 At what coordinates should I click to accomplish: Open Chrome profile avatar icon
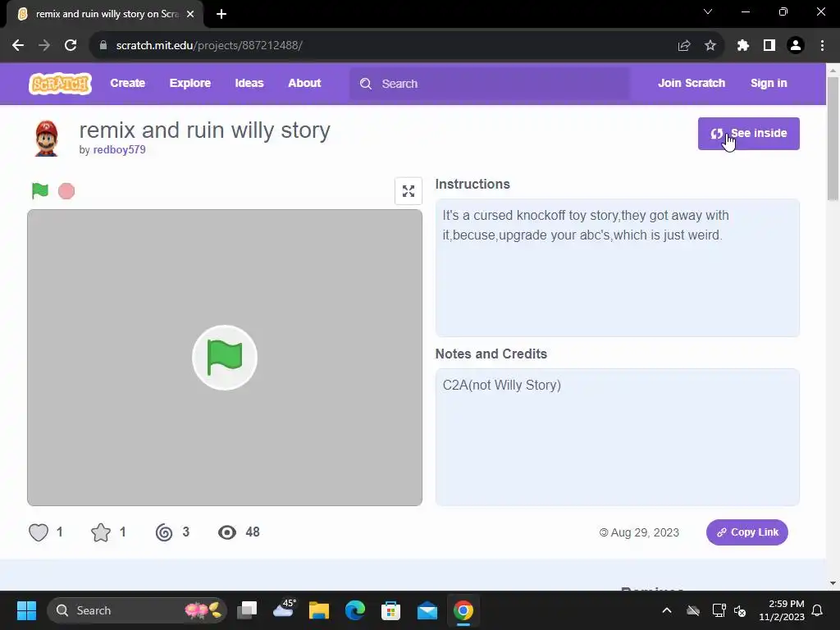[796, 46]
